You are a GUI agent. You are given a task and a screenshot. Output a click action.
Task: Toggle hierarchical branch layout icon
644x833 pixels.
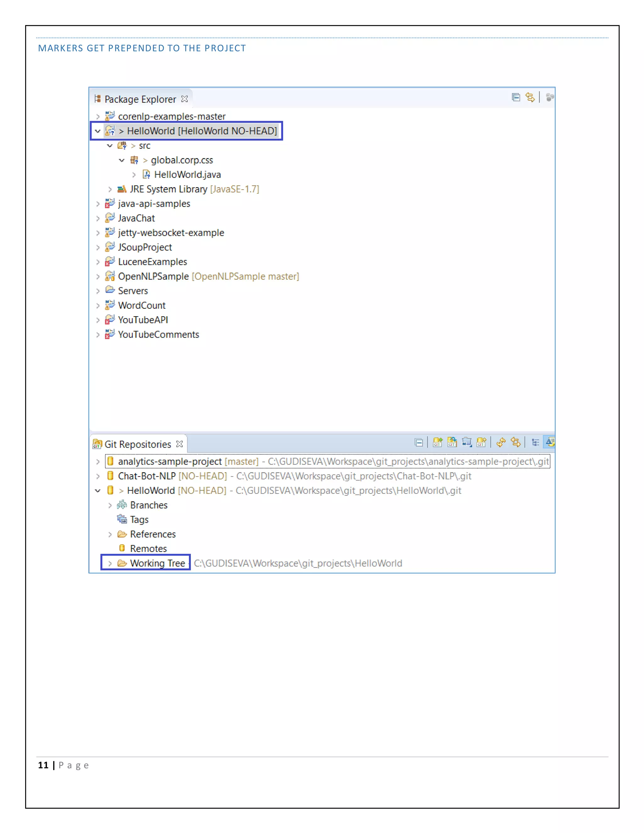pyautogui.click(x=535, y=442)
